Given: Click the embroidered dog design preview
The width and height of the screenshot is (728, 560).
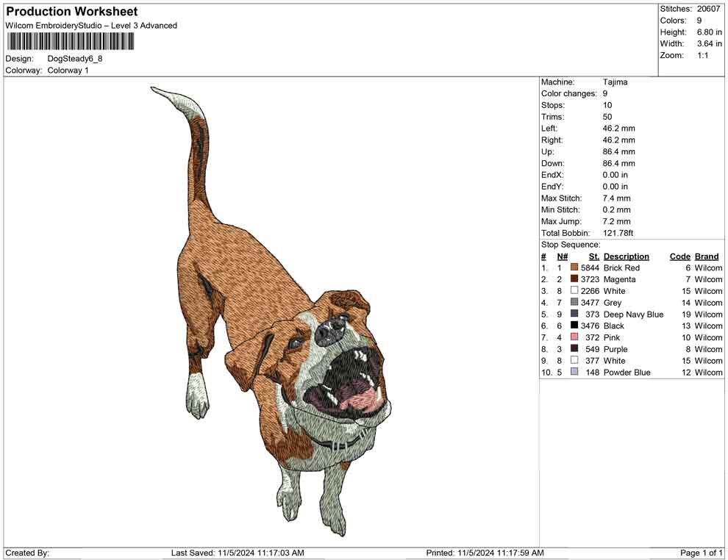Looking at the screenshot, I should pos(271,311).
